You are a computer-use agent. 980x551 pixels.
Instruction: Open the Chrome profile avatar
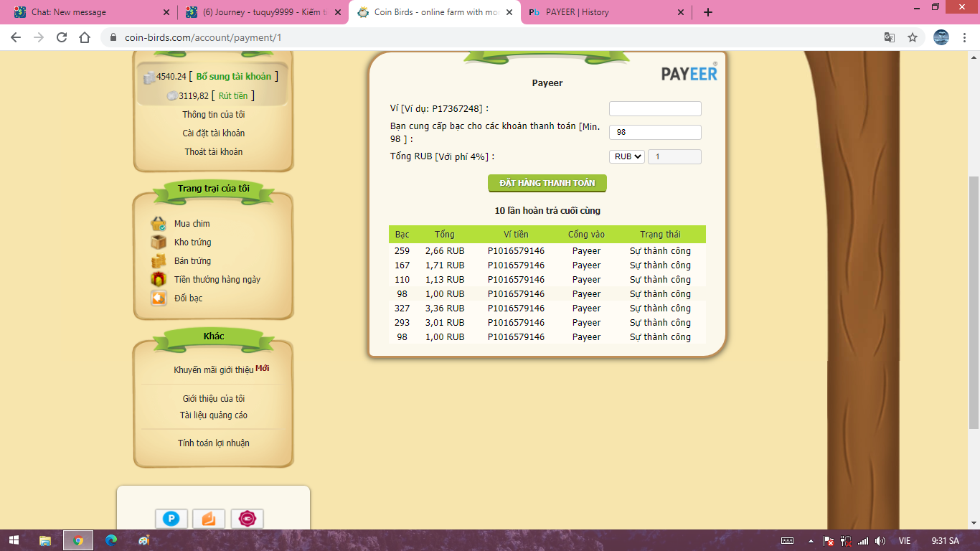pos(941,37)
